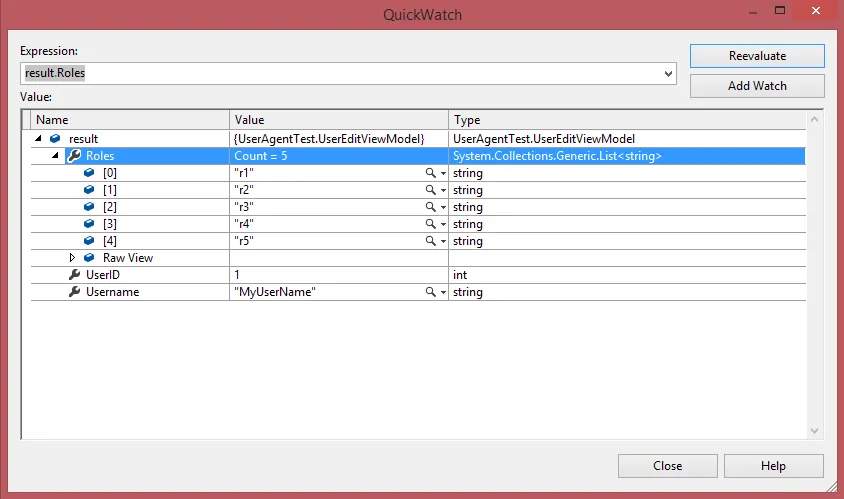Select the Raw View row label
The width and height of the screenshot is (844, 499).
click(128, 258)
